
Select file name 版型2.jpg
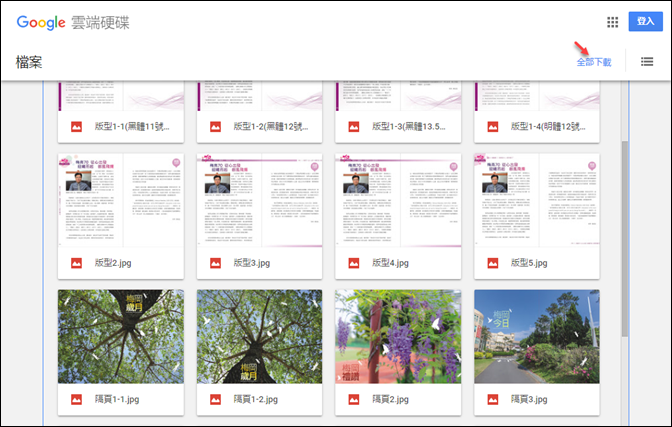point(113,263)
